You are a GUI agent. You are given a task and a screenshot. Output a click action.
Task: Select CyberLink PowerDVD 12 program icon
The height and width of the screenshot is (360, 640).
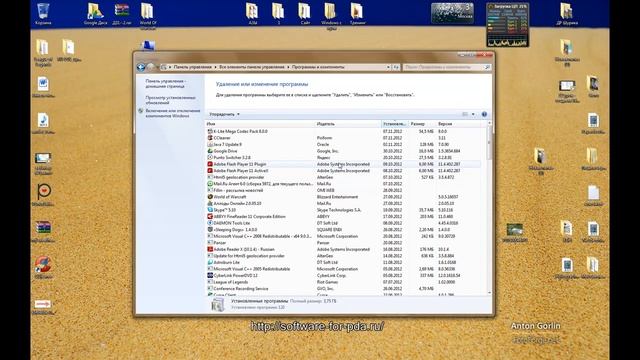click(x=210, y=276)
